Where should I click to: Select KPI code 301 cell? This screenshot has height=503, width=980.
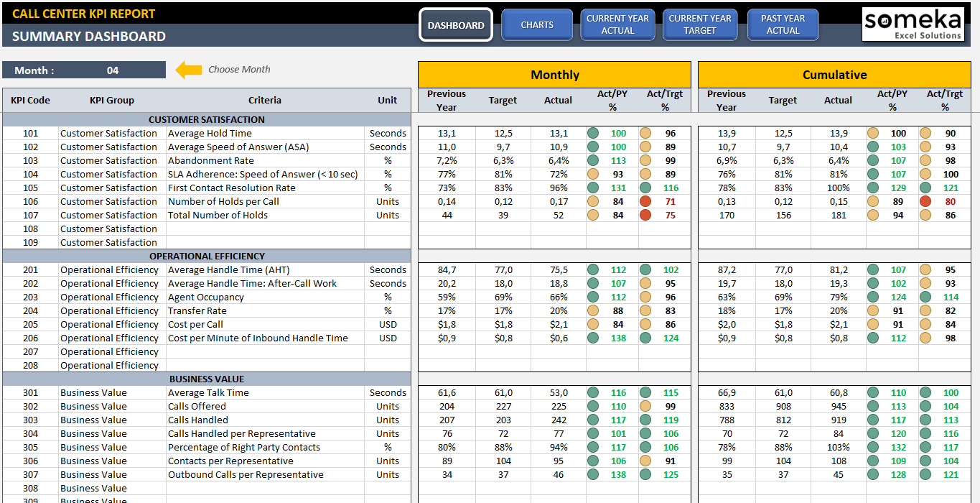30,392
